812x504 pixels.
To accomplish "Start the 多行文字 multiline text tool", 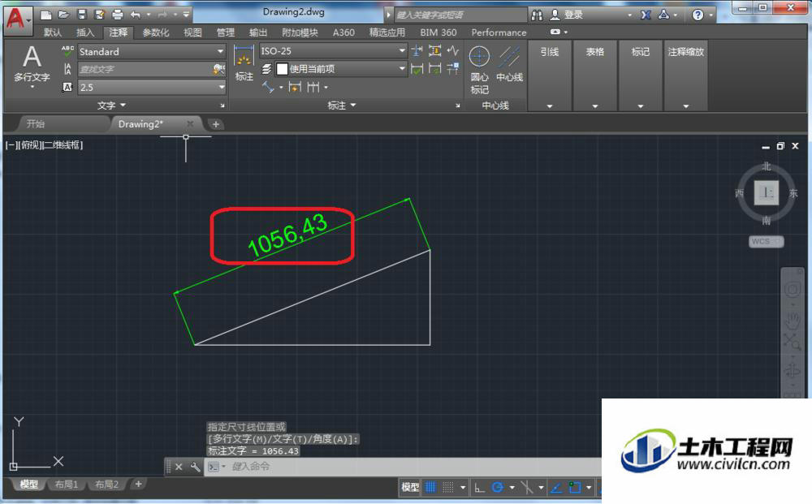I will 32,65.
